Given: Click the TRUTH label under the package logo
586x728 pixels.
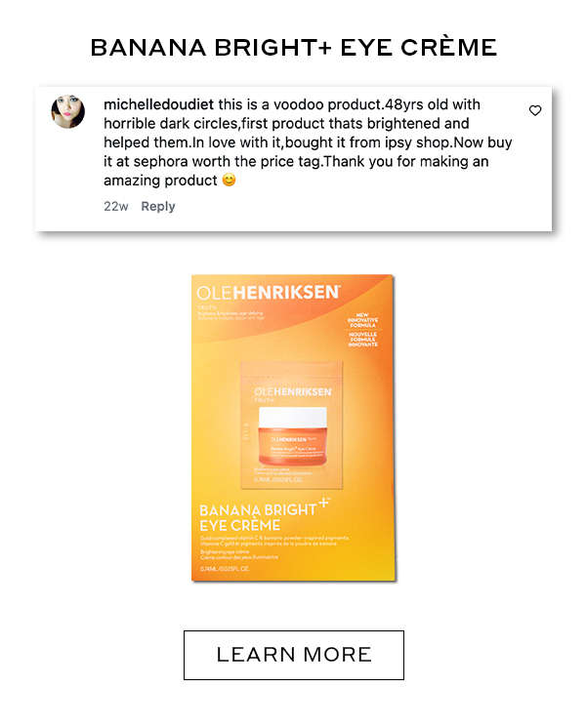Looking at the screenshot, I should [x=207, y=307].
